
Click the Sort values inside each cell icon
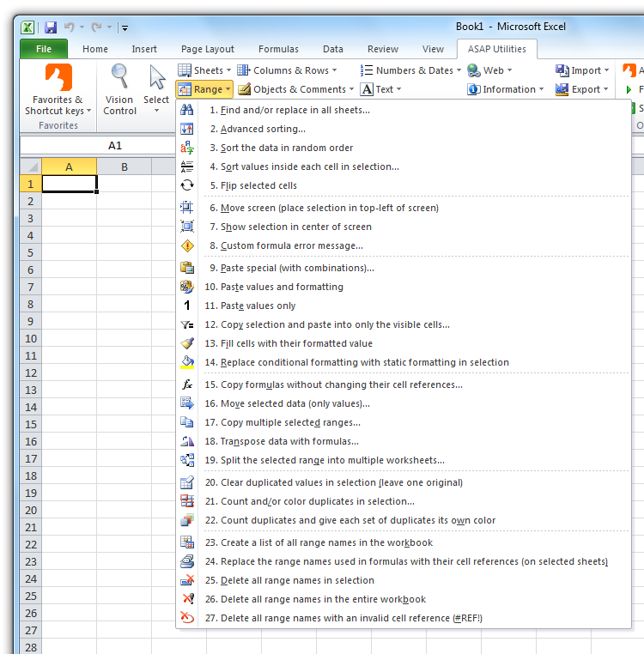tap(187, 167)
